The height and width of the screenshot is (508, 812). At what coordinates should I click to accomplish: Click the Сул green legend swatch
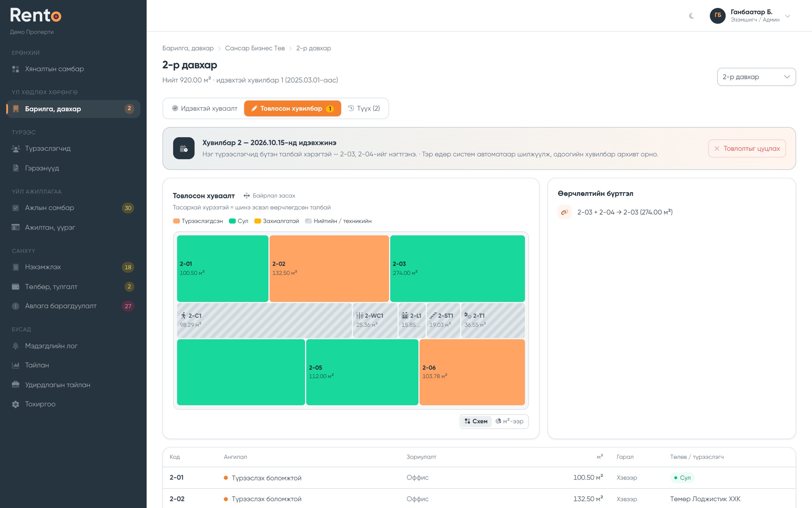[232, 221]
